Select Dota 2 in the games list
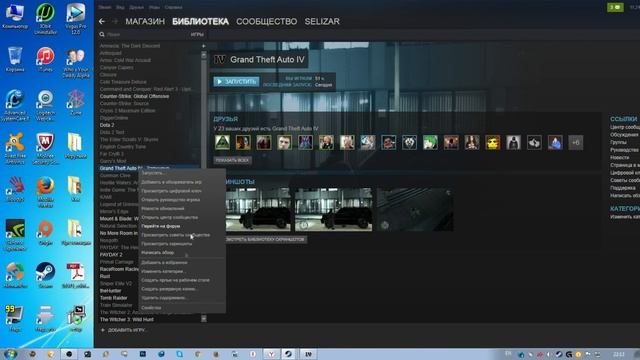The height and width of the screenshot is (360, 640). pyautogui.click(x=107, y=125)
